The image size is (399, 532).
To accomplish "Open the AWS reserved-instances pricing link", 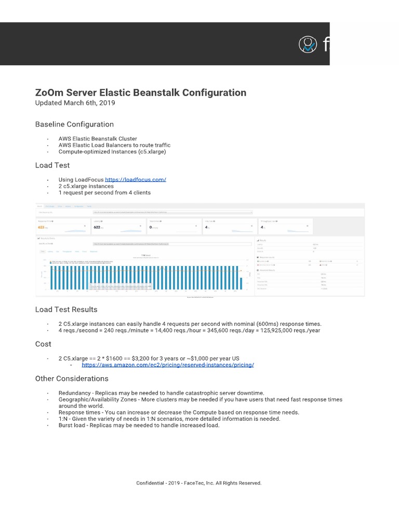I will click(x=168, y=365).
